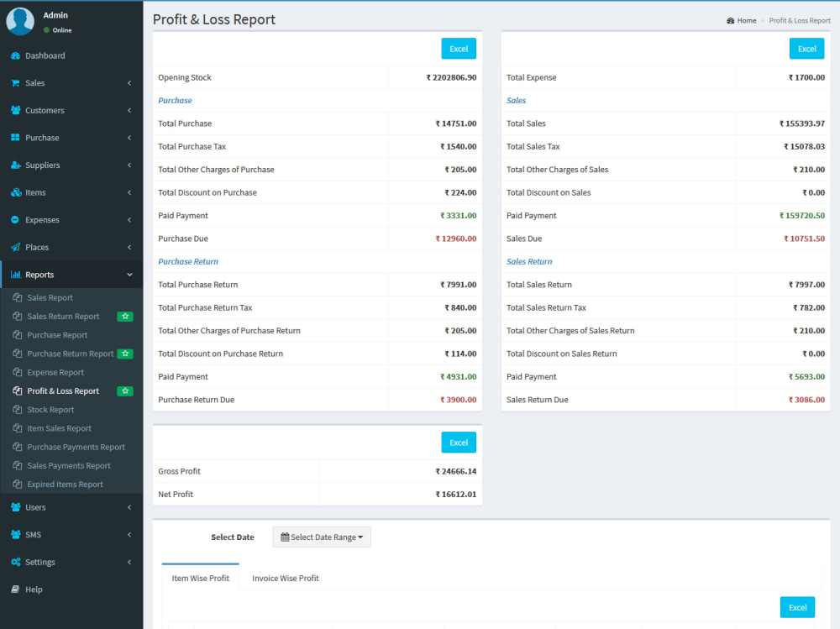The height and width of the screenshot is (629, 840).
Task: Click the Home breadcrumb dashboard icon
Action: 730,21
